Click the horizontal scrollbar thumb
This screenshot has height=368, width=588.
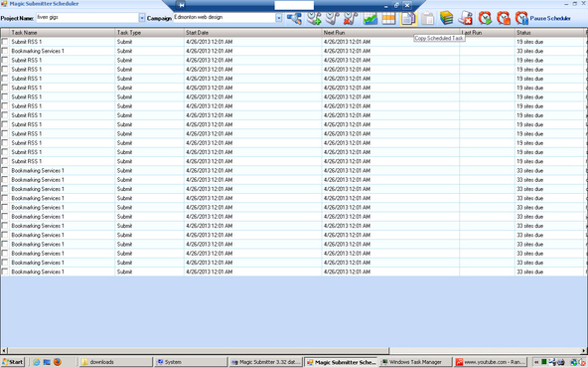(198, 351)
